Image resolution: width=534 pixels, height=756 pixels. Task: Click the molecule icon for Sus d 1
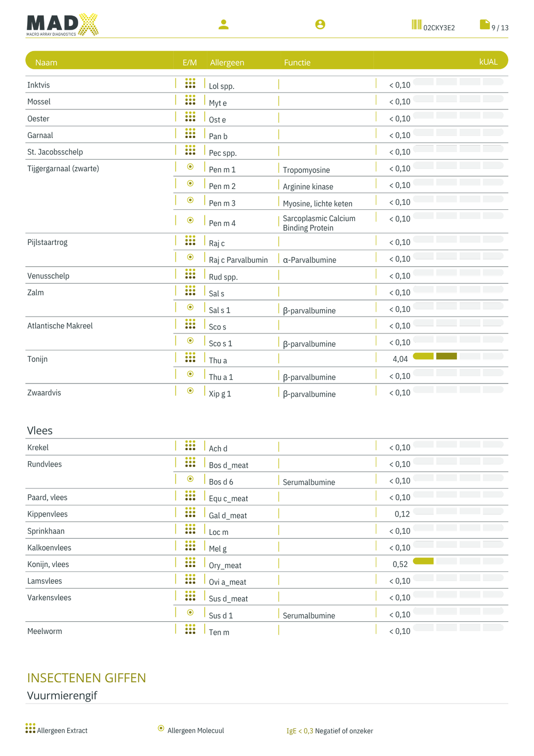pyautogui.click(x=190, y=613)
